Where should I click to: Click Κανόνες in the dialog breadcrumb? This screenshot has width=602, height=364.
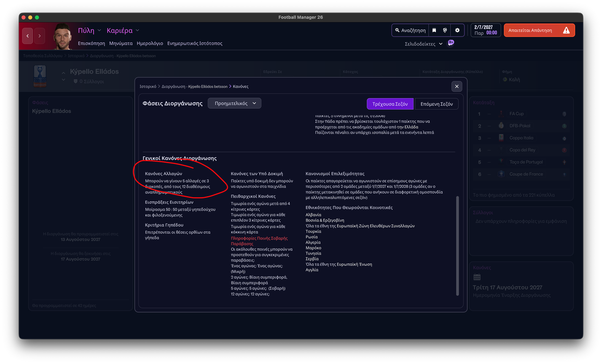pos(241,86)
